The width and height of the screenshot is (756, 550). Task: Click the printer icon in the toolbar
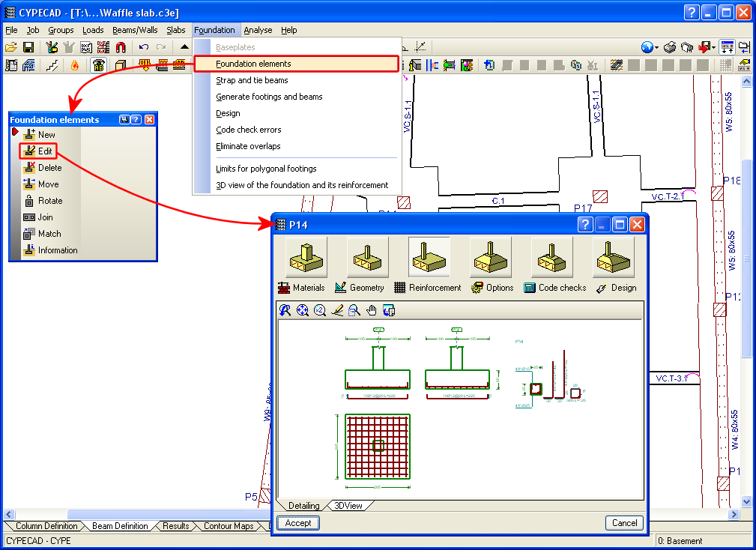coord(670,47)
